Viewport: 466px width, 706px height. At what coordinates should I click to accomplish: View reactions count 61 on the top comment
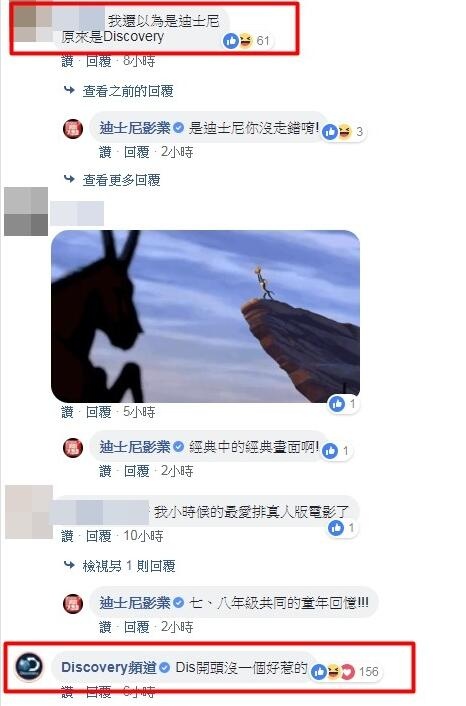pyautogui.click(x=247, y=41)
